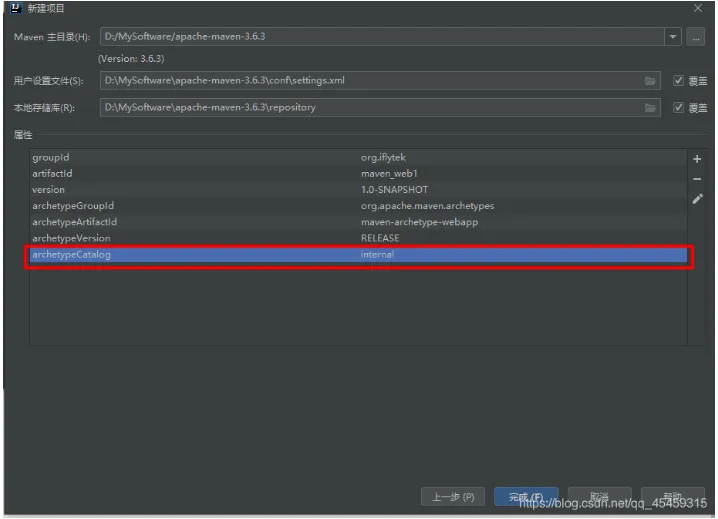
Task: Toggle override checkbox for local repository
Action: coord(678,108)
